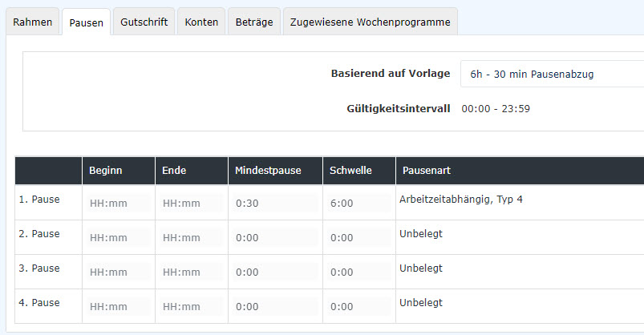Click the 4. Pause Schwelle field
644x335 pixels.
(x=358, y=306)
